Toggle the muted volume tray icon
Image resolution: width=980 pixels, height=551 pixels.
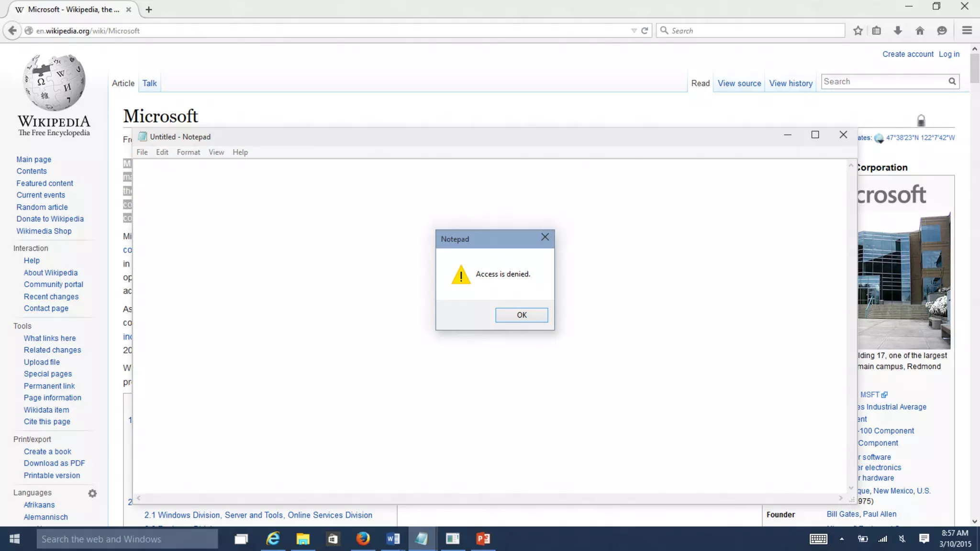coord(902,539)
